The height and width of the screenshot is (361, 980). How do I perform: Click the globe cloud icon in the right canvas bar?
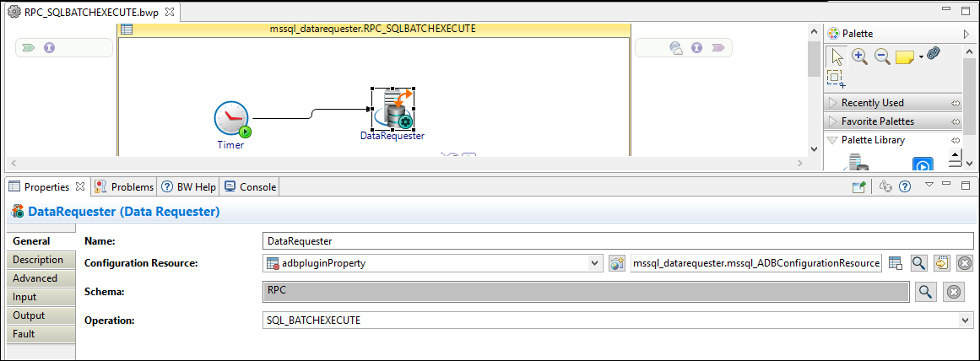tap(675, 47)
